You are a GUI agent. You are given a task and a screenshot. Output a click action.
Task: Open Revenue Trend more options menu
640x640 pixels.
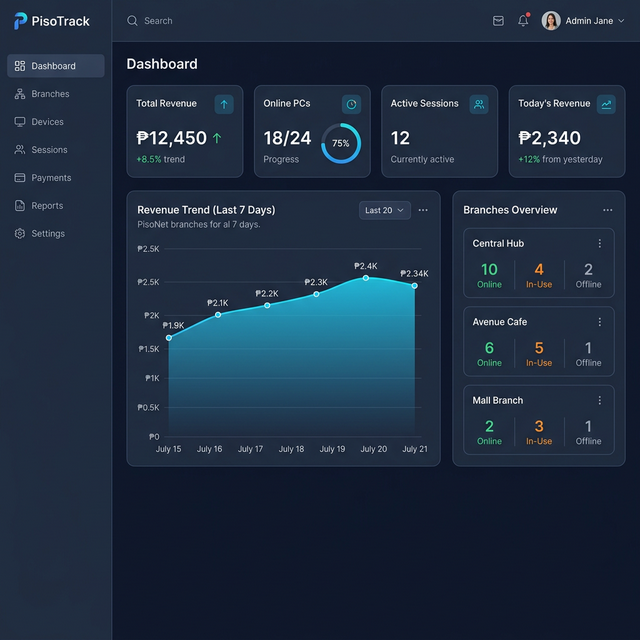[423, 210]
